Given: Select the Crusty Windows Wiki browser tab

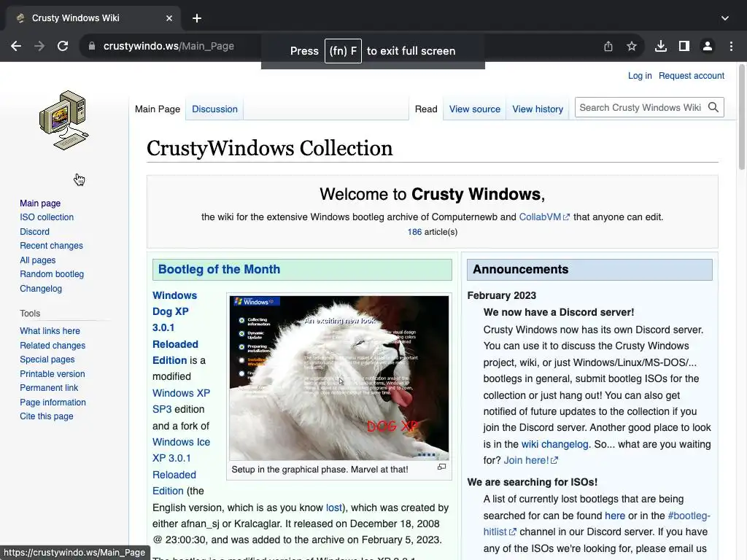Looking at the screenshot, I should point(93,18).
